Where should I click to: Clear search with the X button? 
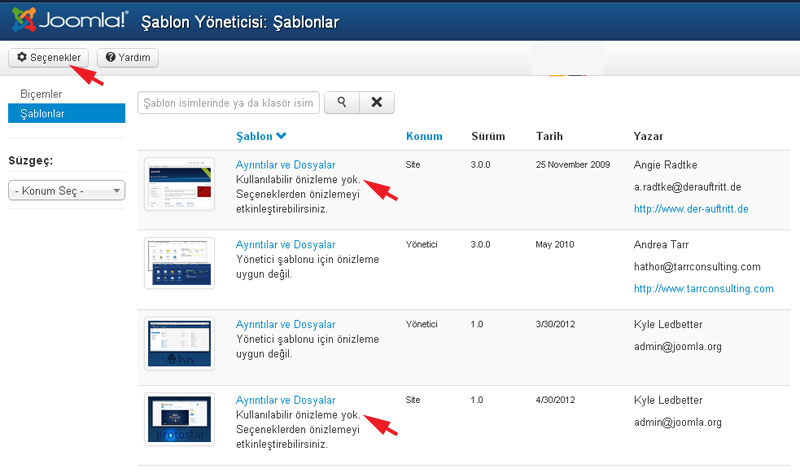(377, 103)
